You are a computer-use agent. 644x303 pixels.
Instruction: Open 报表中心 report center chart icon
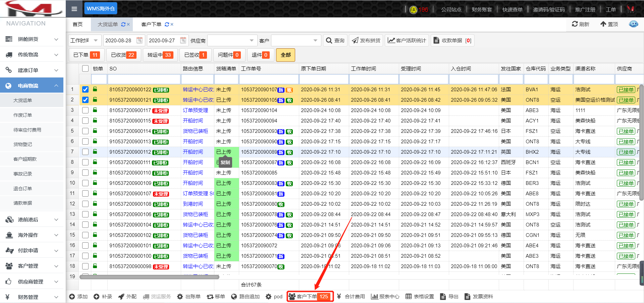click(x=374, y=297)
